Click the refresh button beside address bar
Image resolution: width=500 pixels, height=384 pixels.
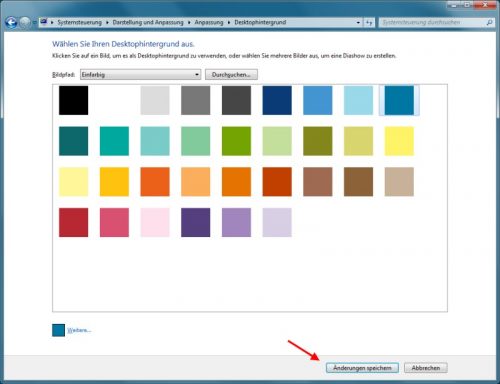point(369,22)
